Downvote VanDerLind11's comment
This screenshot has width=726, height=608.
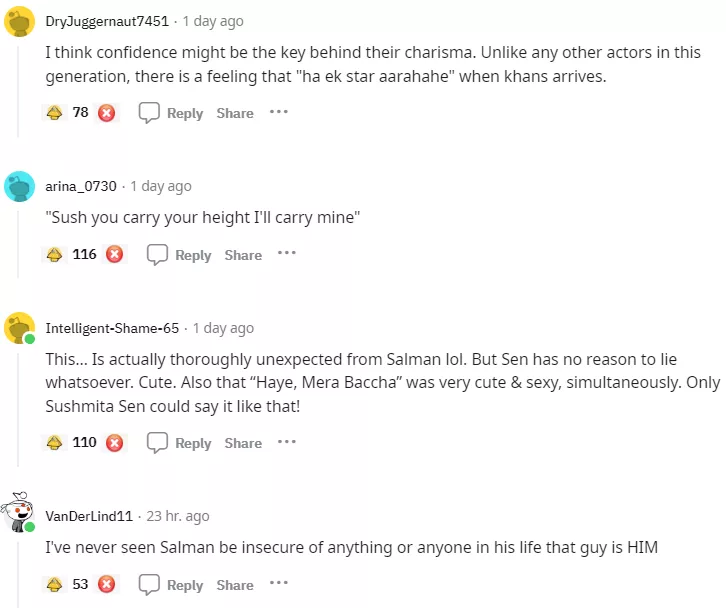coord(106,584)
